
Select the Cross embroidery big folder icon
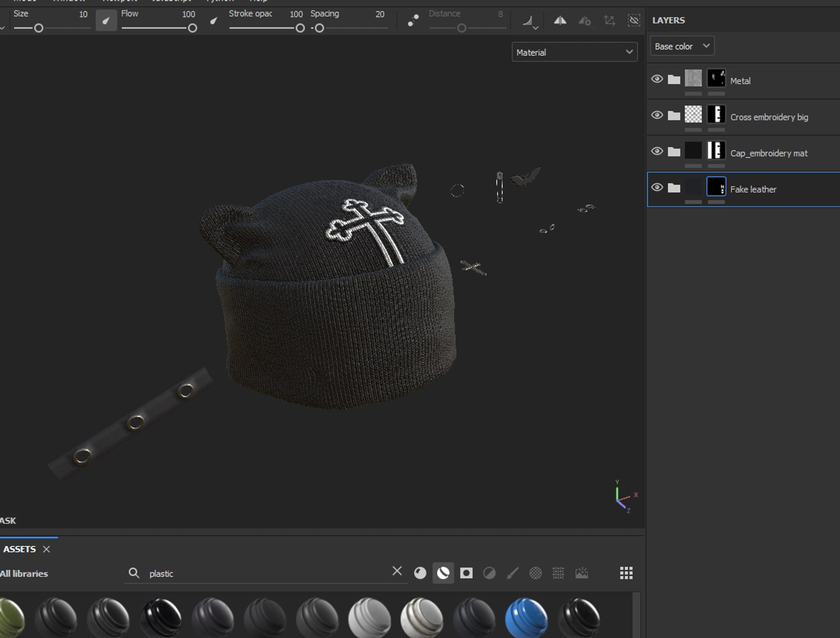click(x=674, y=116)
